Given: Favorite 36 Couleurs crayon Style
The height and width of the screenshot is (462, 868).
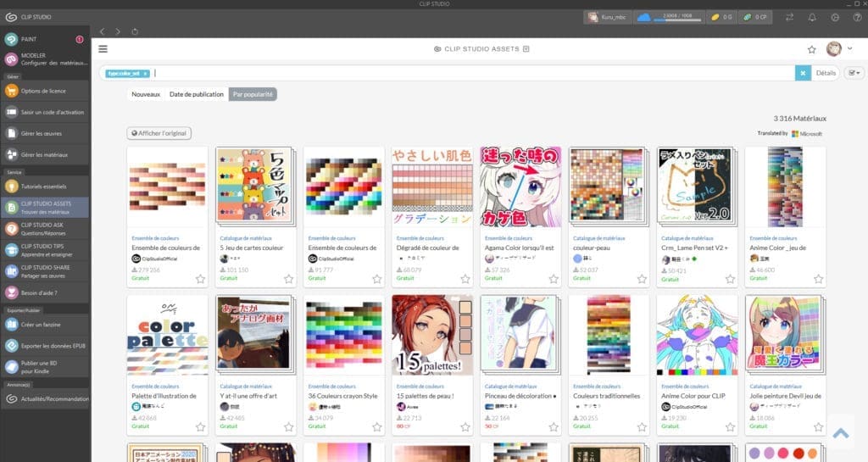Looking at the screenshot, I should 377,427.
